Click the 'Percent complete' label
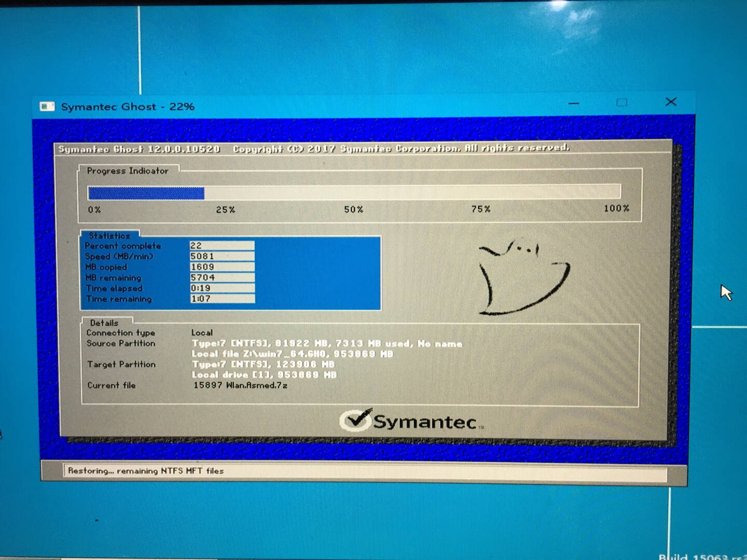The image size is (747, 560). point(123,246)
